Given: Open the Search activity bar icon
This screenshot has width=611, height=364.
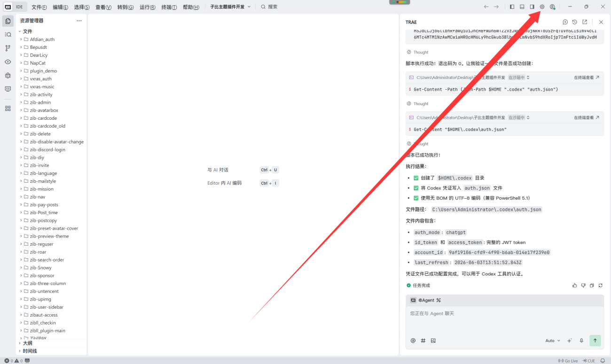Looking at the screenshot, I should (x=8, y=35).
